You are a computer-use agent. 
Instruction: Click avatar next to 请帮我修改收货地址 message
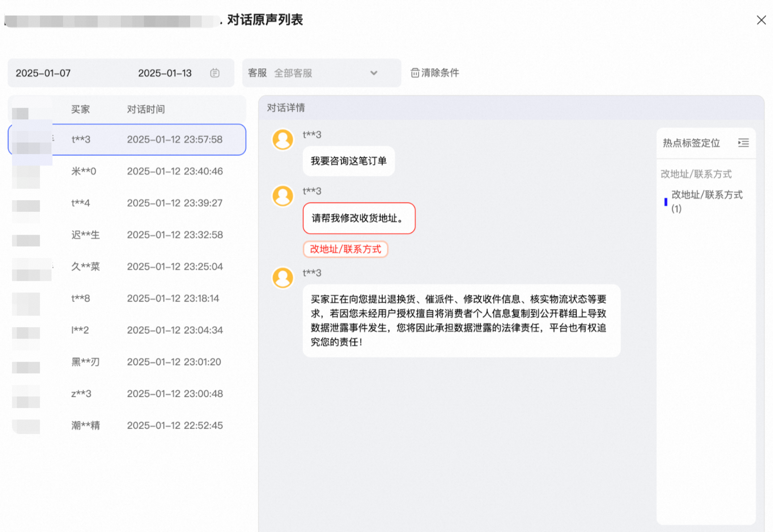(x=283, y=196)
